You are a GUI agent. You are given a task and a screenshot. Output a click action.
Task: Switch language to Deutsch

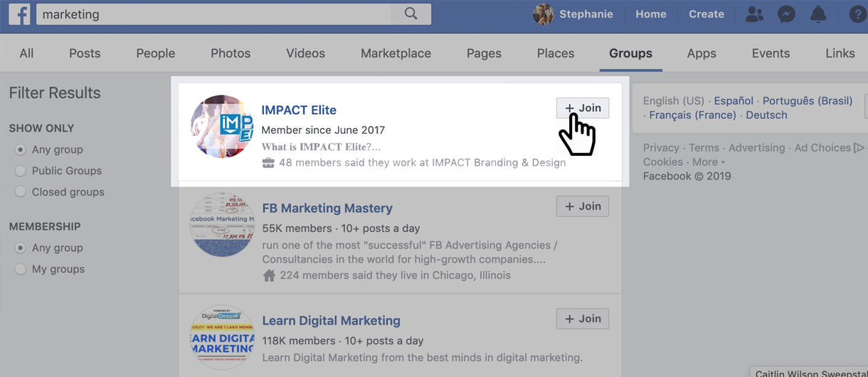coord(766,115)
